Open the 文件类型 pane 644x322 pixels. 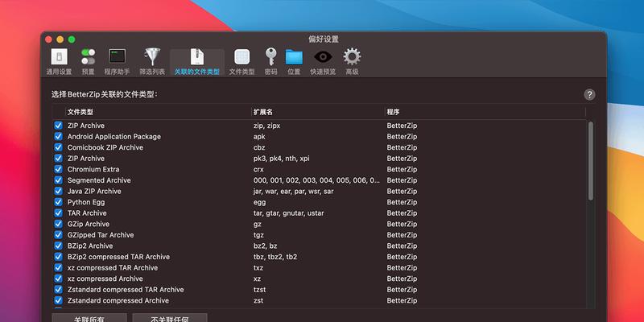point(242,62)
